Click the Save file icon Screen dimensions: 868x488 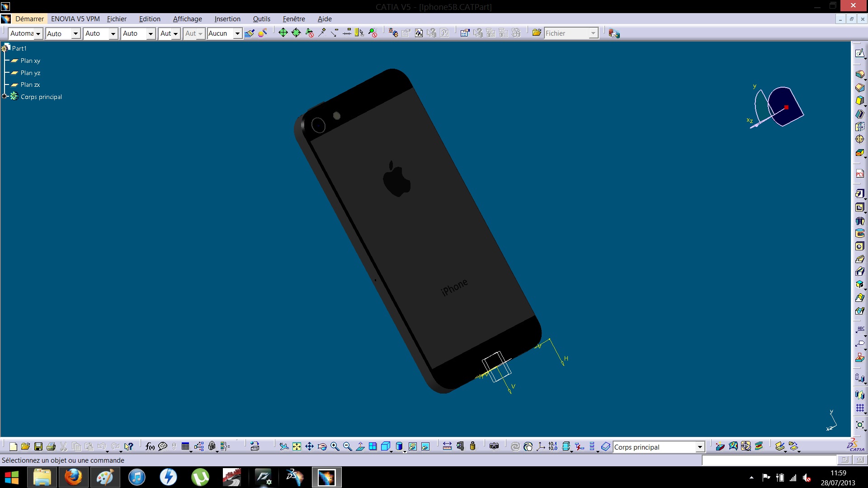click(38, 447)
